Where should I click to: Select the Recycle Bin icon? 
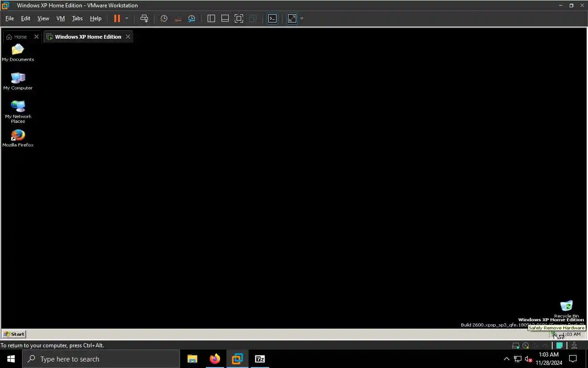pos(566,309)
